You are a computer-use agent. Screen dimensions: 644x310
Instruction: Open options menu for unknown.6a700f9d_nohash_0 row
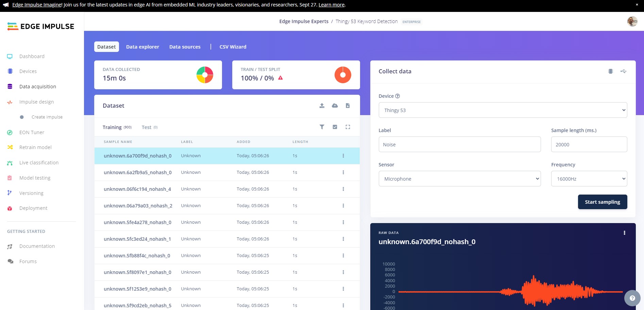tap(343, 156)
